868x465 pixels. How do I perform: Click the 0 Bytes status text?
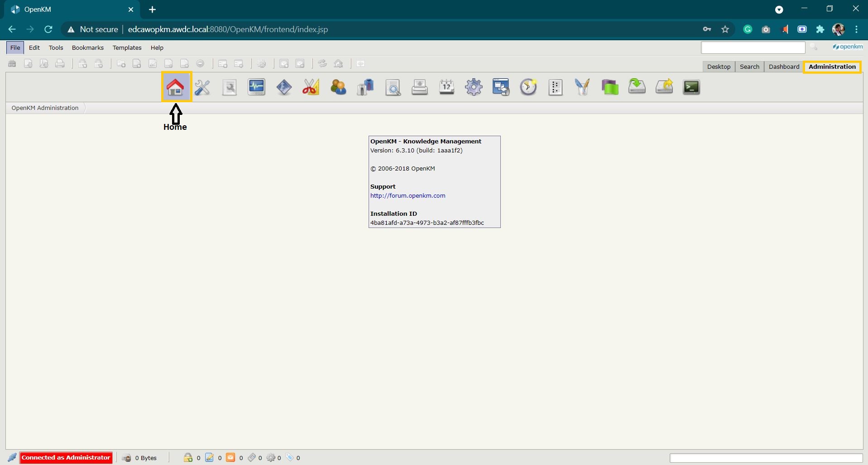coord(146,458)
